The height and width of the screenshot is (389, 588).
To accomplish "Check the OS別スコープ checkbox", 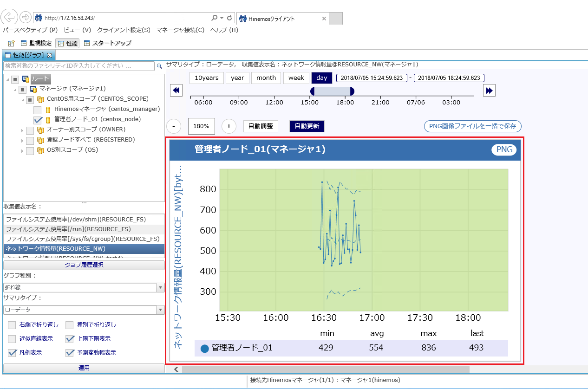I will tap(30, 150).
